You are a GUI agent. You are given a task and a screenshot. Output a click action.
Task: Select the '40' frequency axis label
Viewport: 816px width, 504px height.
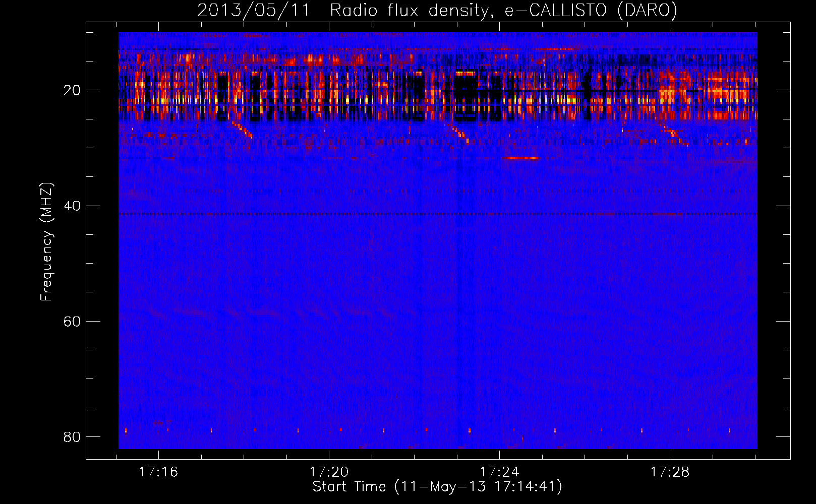(x=72, y=206)
